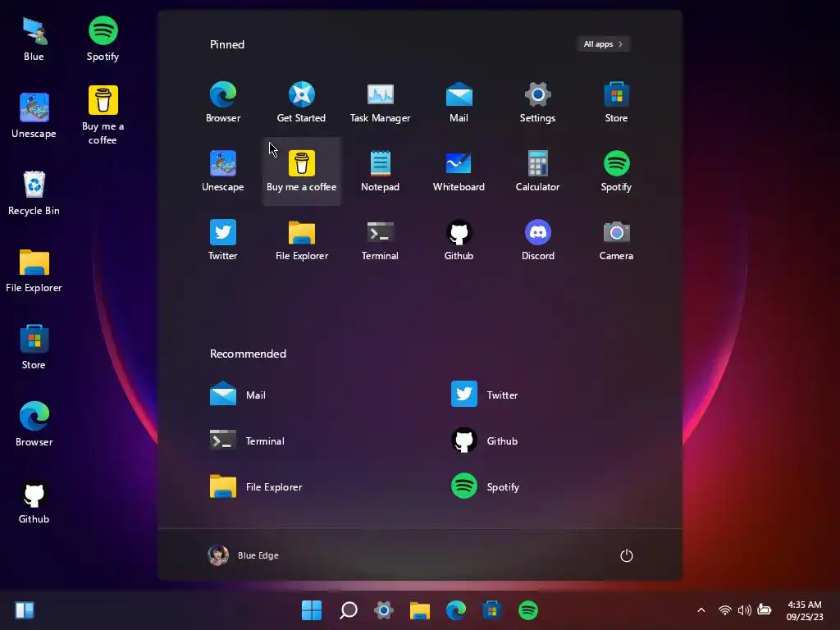Open recommended Mail item
Image resolution: width=840 pixels, height=630 pixels.
click(x=238, y=395)
